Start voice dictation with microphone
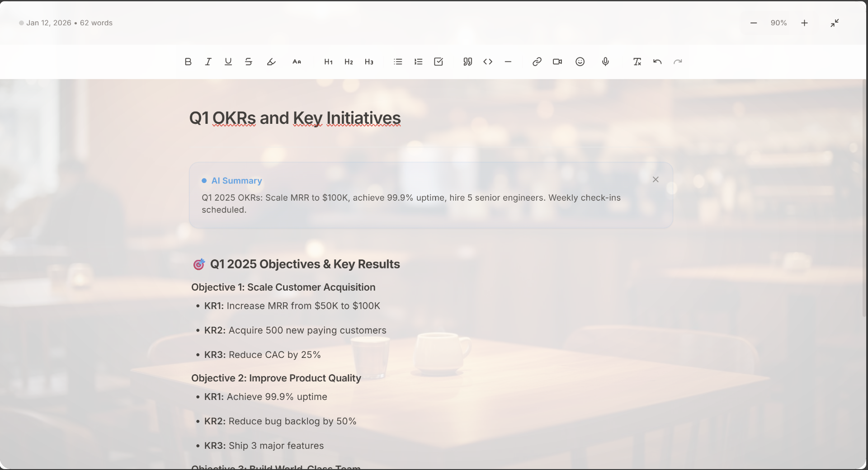The height and width of the screenshot is (470, 868). [605, 62]
